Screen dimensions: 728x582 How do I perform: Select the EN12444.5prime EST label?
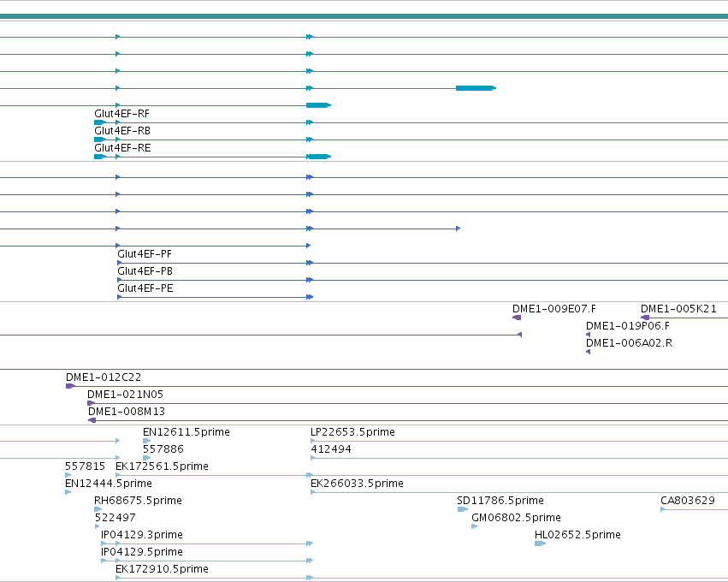click(108, 484)
